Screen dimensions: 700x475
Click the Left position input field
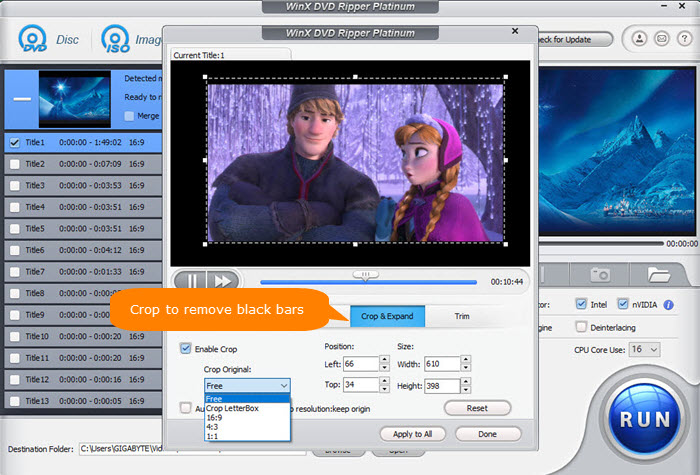[x=361, y=364]
